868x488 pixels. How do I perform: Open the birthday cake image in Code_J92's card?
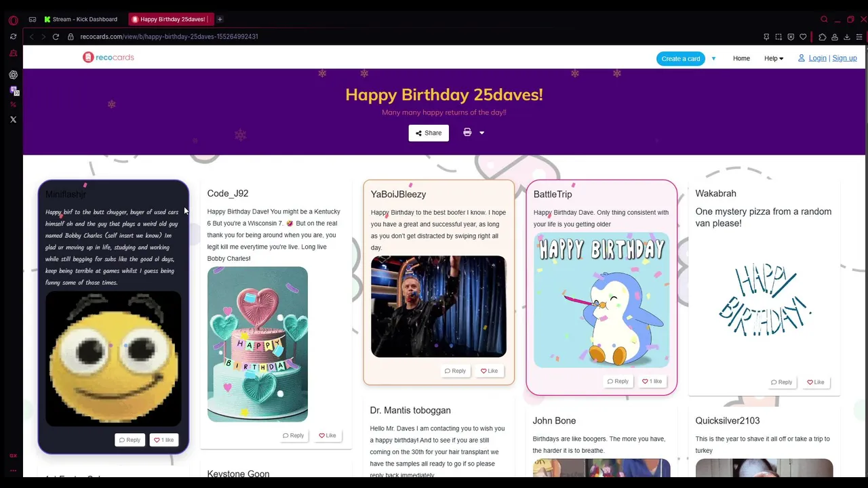[258, 344]
